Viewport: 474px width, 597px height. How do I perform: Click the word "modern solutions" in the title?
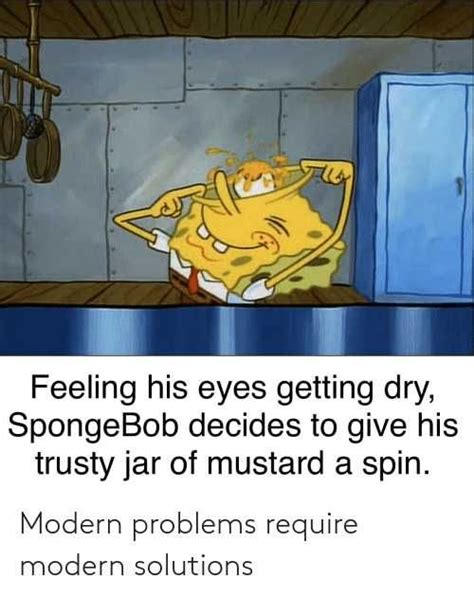136,565
